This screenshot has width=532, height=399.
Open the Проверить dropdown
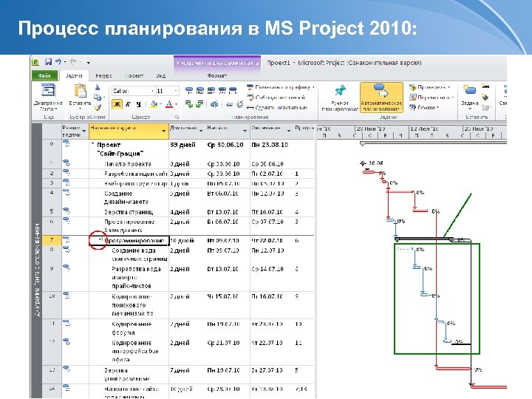(x=431, y=87)
